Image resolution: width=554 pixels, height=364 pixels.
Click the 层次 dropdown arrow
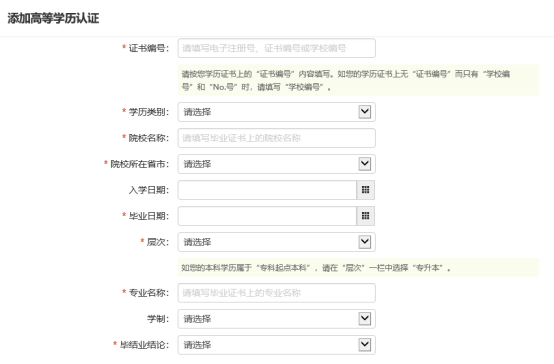tap(365, 242)
